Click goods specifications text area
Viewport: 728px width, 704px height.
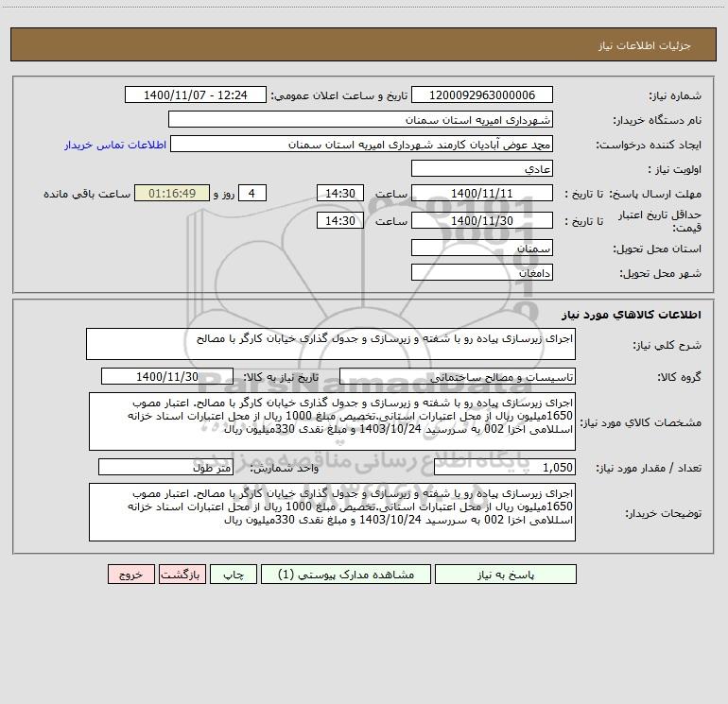pos(332,421)
